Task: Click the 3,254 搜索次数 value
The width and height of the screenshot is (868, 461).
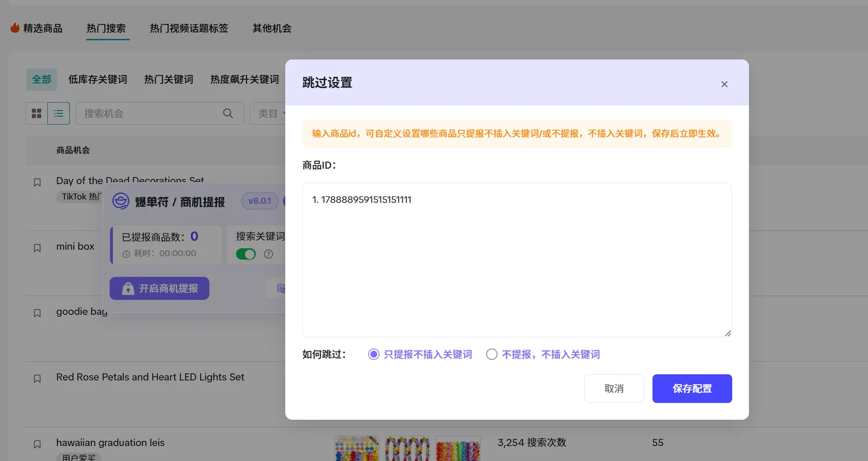Action: (x=532, y=442)
